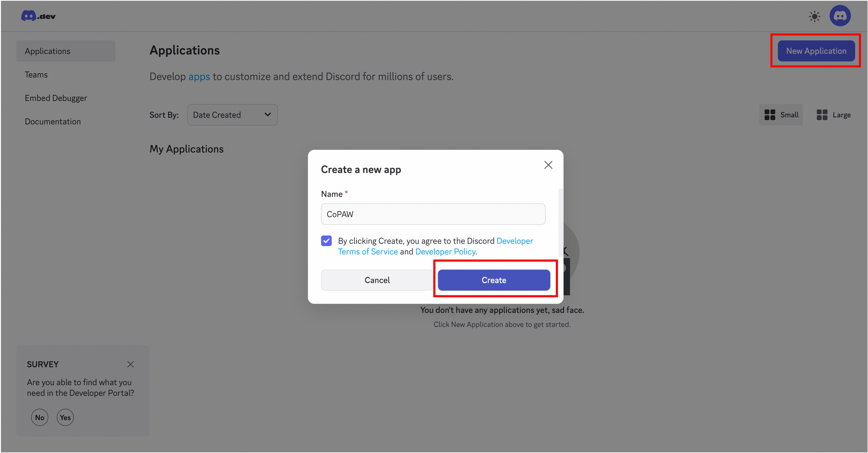Viewport: 868px width, 453px height.
Task: Open the Date Created sort dropdown
Action: (x=232, y=115)
